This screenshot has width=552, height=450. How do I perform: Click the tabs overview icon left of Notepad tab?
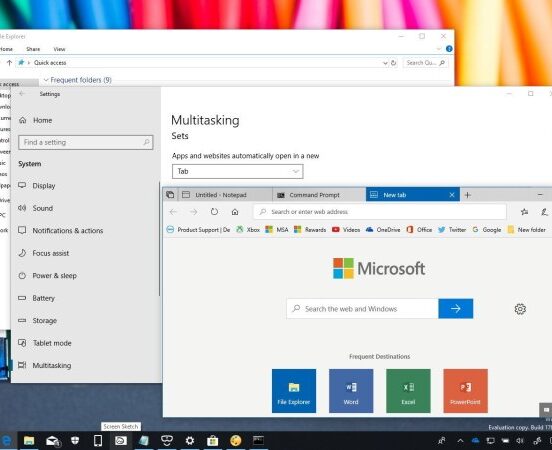tap(170, 195)
